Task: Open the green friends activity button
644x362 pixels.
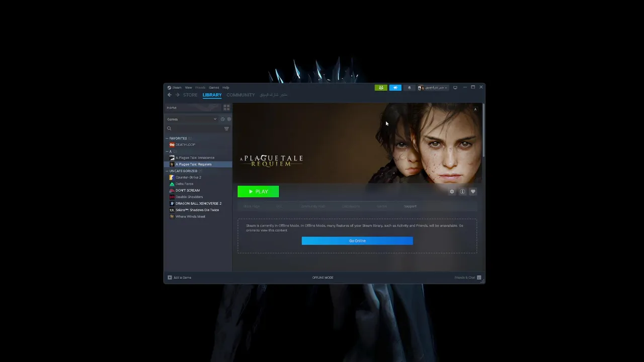Action: tap(381, 87)
